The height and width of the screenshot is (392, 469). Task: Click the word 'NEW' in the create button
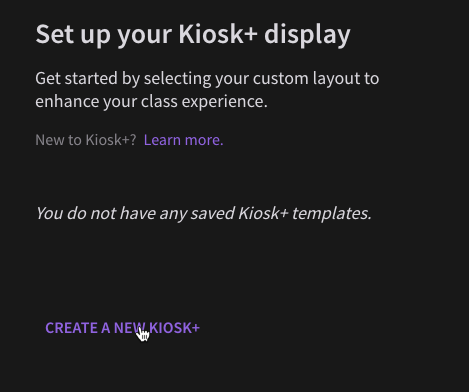coord(129,328)
